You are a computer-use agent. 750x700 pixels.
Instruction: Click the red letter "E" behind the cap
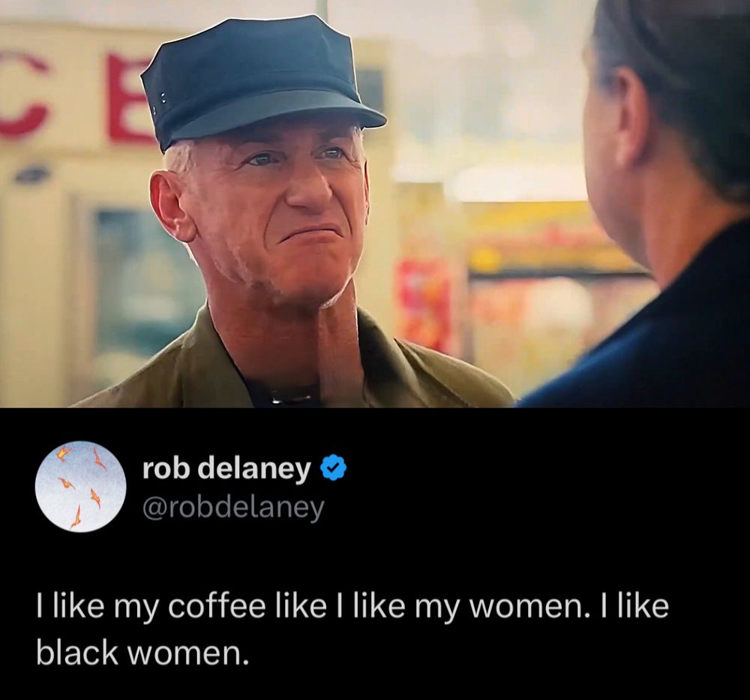(129, 98)
